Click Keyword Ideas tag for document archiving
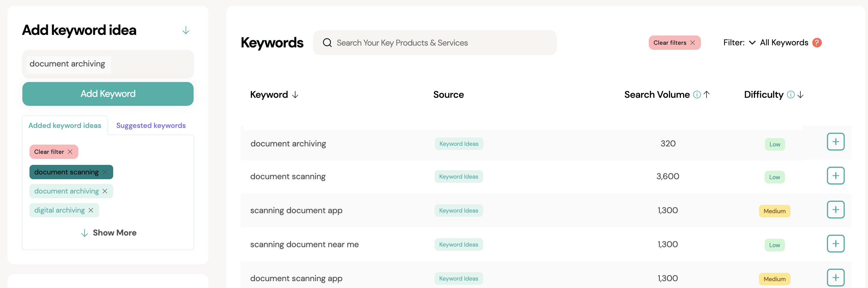The image size is (868, 288). click(x=459, y=144)
